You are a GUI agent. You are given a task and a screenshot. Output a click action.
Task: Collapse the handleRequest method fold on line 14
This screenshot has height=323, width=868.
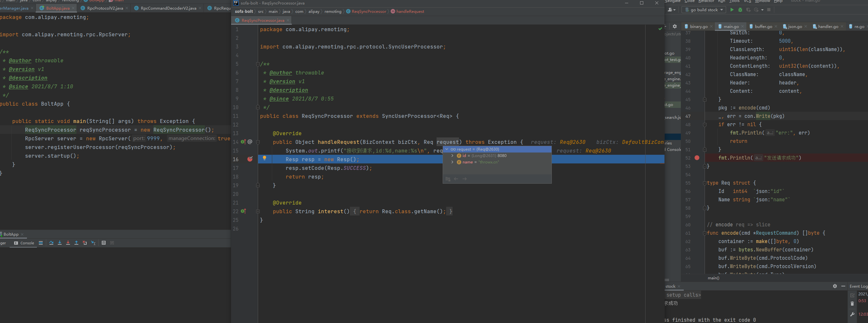[x=258, y=142]
